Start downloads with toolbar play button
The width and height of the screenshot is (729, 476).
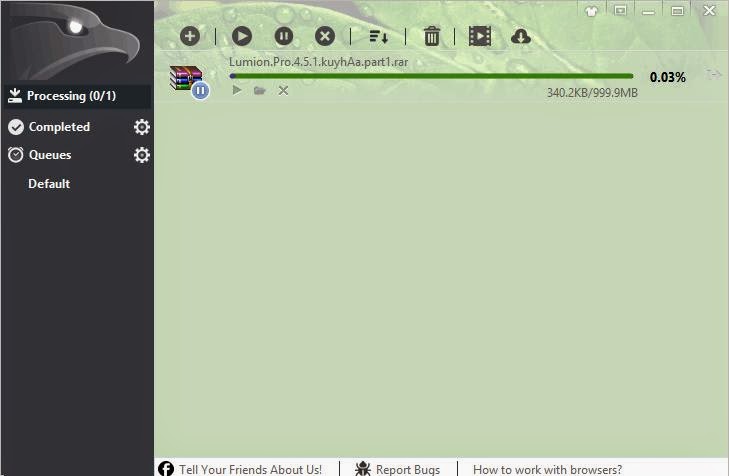coord(242,36)
